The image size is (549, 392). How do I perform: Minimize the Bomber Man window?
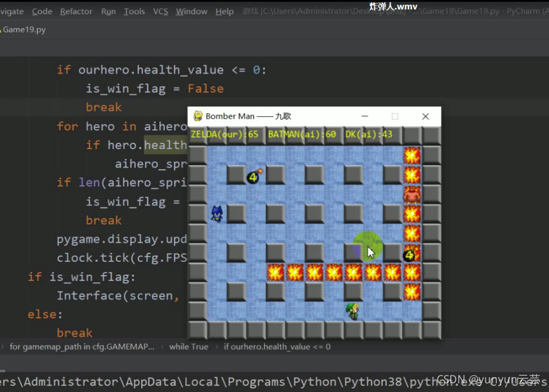click(x=365, y=116)
